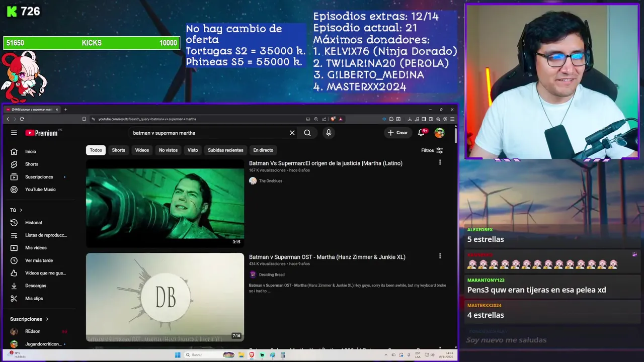Screen dimensions: 644x362
Task: Open YouTube Music in the sidebar
Action: [40, 190]
